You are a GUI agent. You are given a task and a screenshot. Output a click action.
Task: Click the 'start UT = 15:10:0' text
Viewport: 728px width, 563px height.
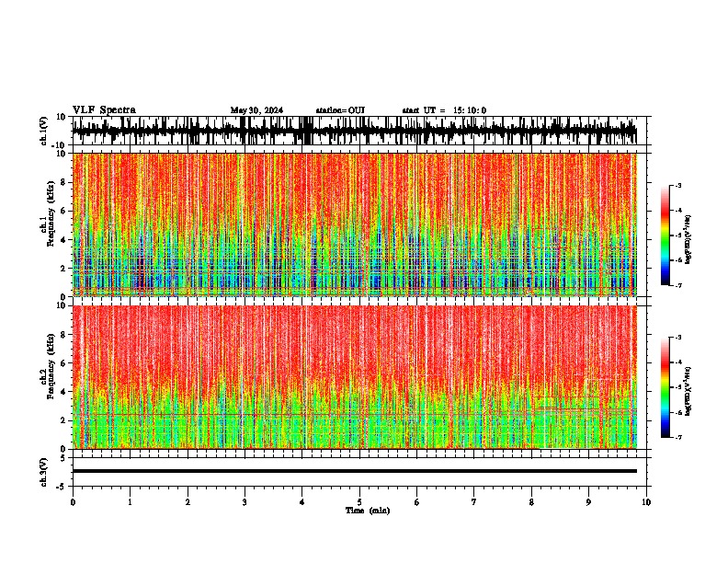coord(444,110)
